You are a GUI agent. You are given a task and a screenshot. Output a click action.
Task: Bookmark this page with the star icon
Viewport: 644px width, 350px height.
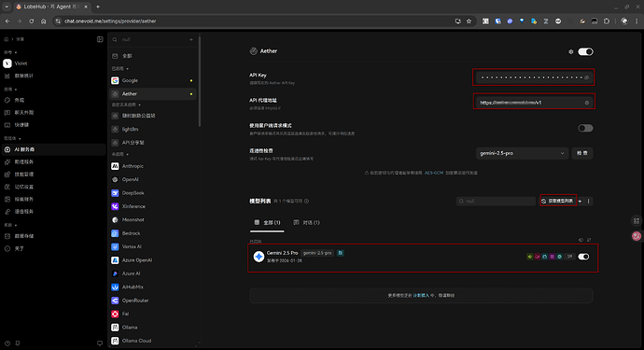(469, 21)
